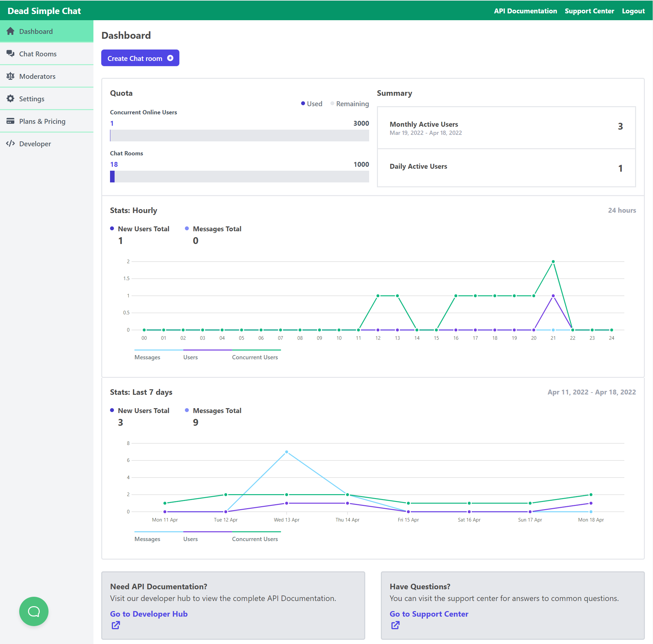Viewport: 653px width, 644px height.
Task: Click the Plans & Pricing card icon
Action: [x=10, y=121]
